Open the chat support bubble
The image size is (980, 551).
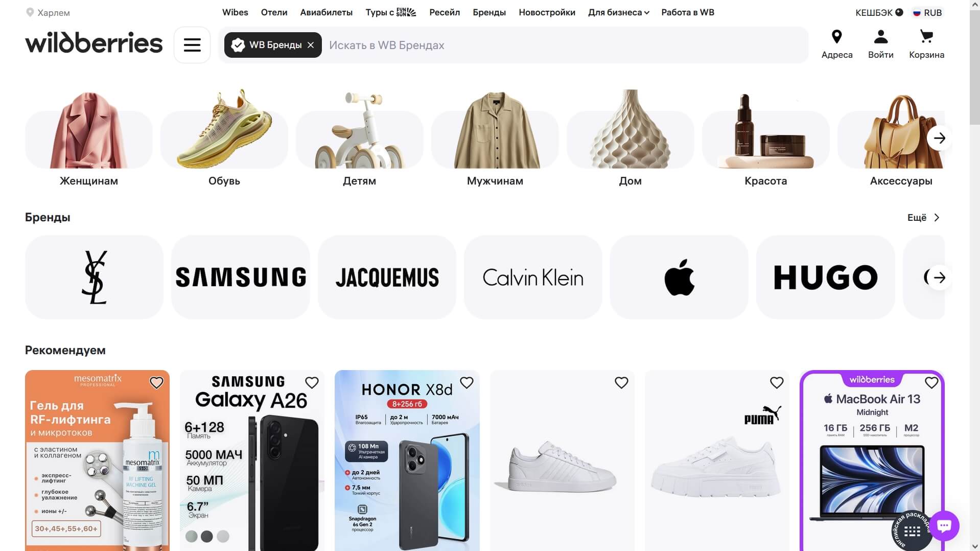(x=944, y=525)
